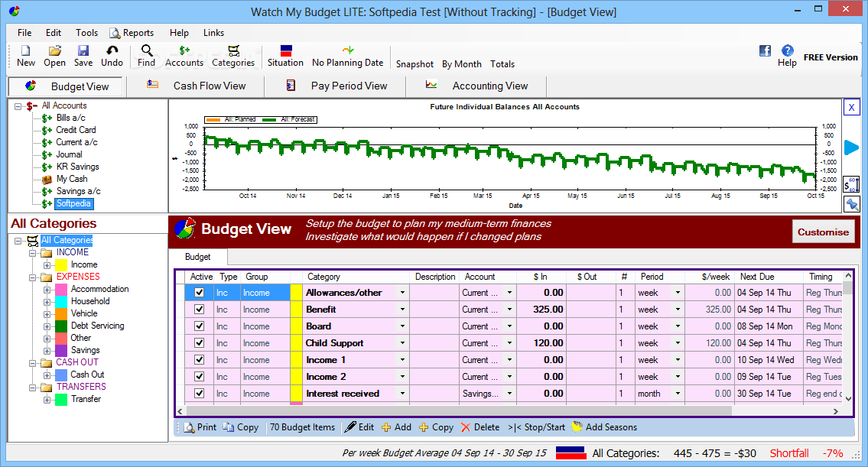The height and width of the screenshot is (467, 868).
Task: Click horizontal scrollbar right arrow
Action: point(836,411)
